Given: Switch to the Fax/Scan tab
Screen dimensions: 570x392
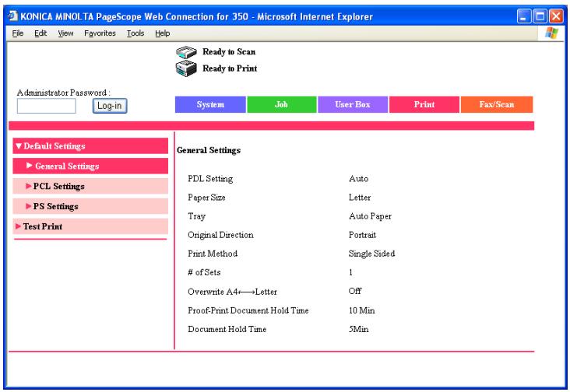Looking at the screenshot, I should tap(497, 104).
